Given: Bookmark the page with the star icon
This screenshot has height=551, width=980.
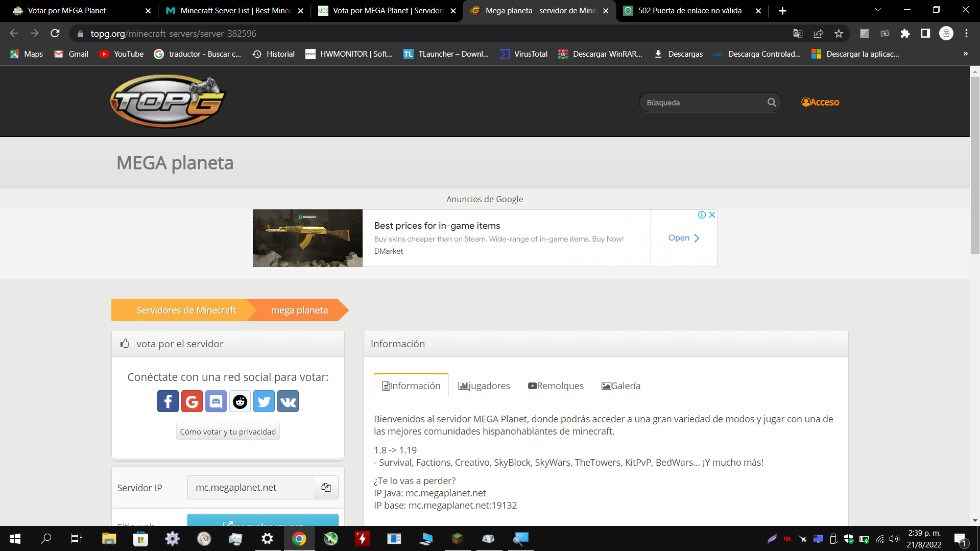Looking at the screenshot, I should point(838,33).
